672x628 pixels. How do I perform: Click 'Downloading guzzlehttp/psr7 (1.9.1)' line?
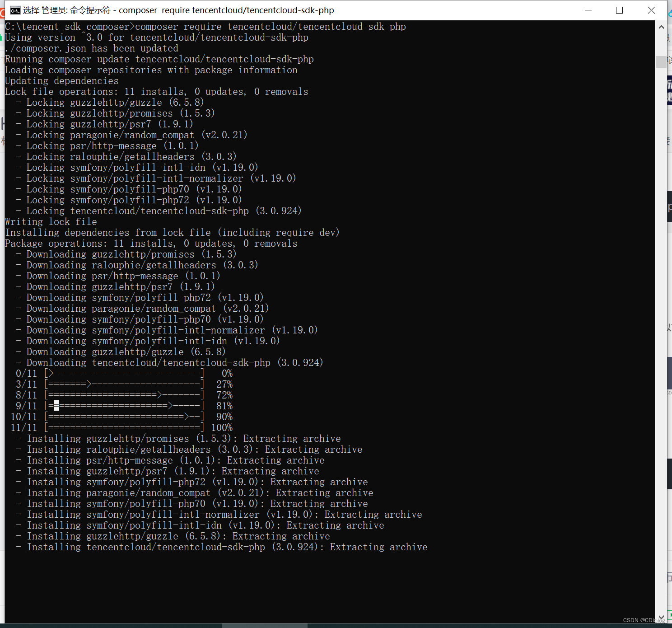[115, 287]
